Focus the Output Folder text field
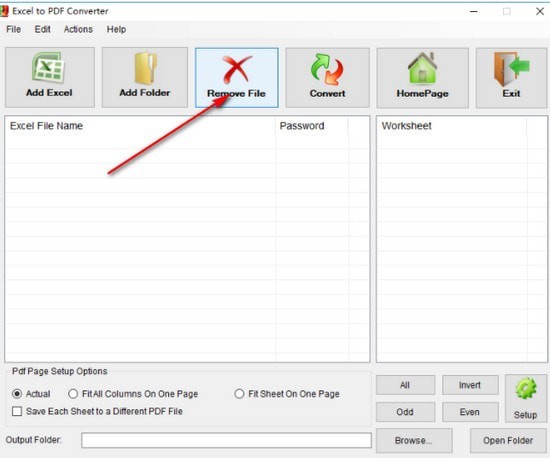The image size is (550, 458). point(226,440)
